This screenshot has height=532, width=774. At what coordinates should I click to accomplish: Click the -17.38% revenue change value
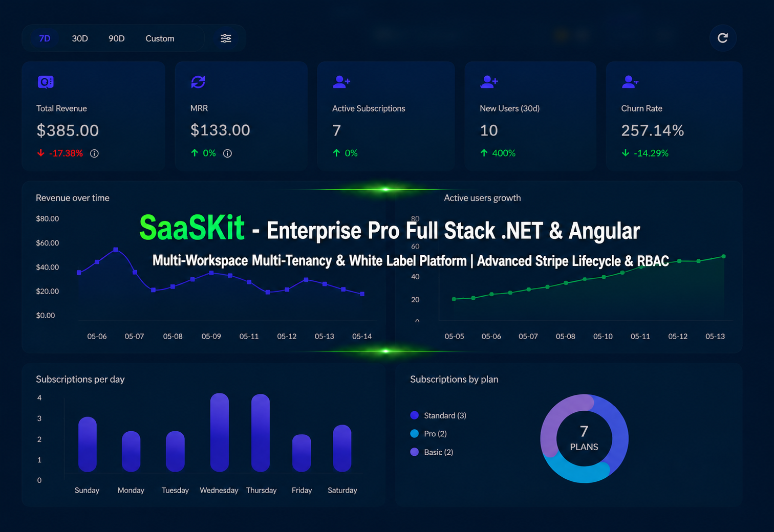pyautogui.click(x=66, y=153)
